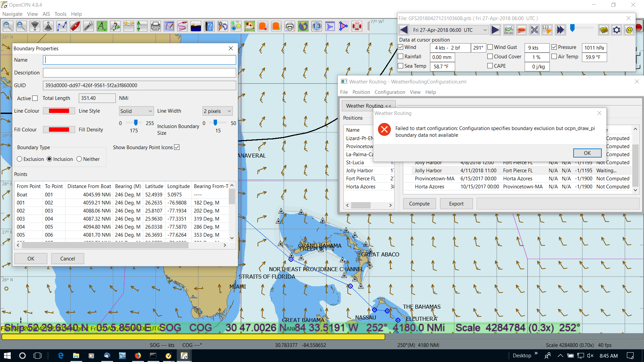The height and width of the screenshot is (362, 644).
Task: Drop Man Overboard lifebuoy marker icon
Action: (x=357, y=26)
